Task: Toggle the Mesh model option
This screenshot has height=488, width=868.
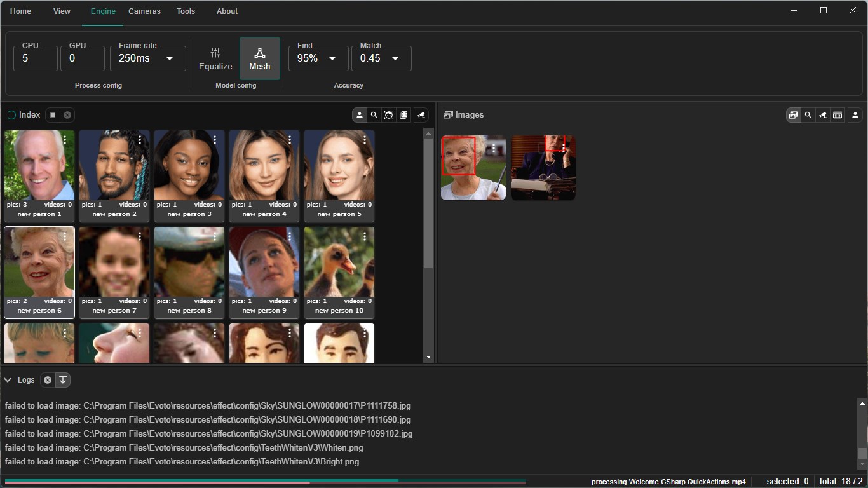Action: point(259,58)
